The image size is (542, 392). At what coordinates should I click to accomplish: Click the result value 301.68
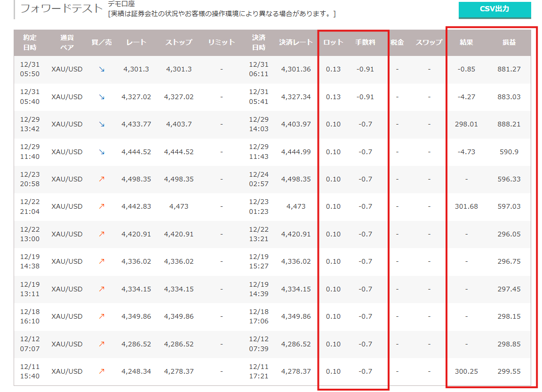pyautogui.click(x=466, y=206)
